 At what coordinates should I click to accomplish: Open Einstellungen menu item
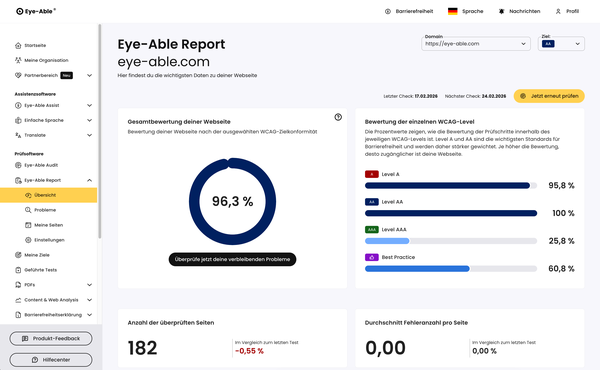[48, 240]
